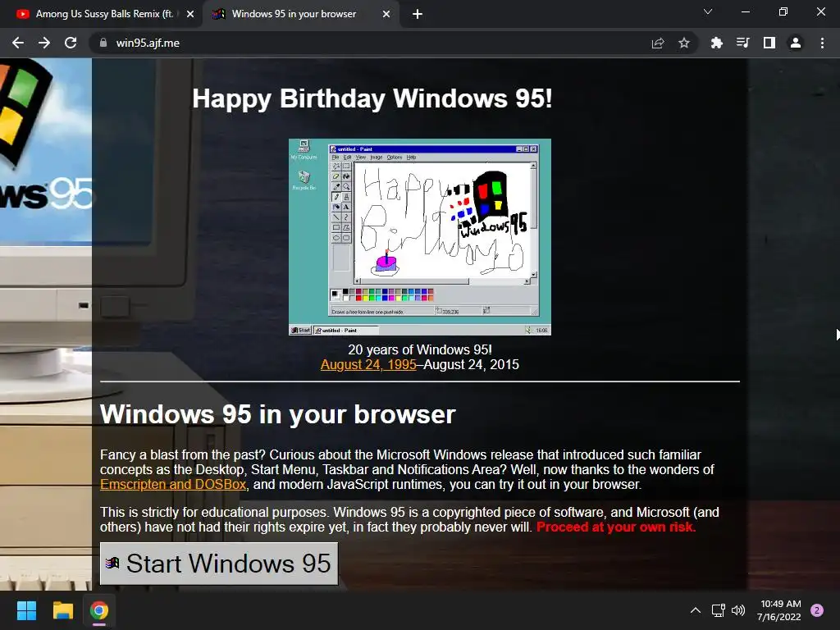Open a new tab with the plus button
Image resolution: width=840 pixels, height=630 pixels.
[x=418, y=14]
